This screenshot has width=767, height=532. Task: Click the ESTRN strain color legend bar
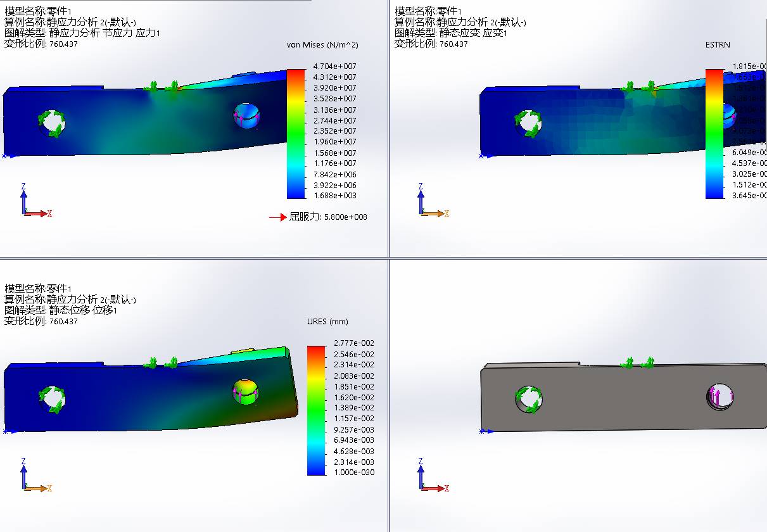(714, 133)
